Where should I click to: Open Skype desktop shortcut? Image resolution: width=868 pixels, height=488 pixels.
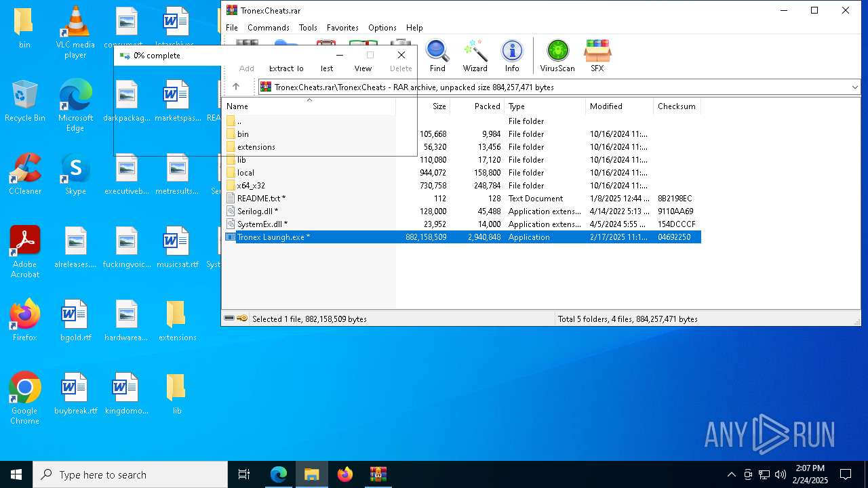pyautogui.click(x=75, y=174)
